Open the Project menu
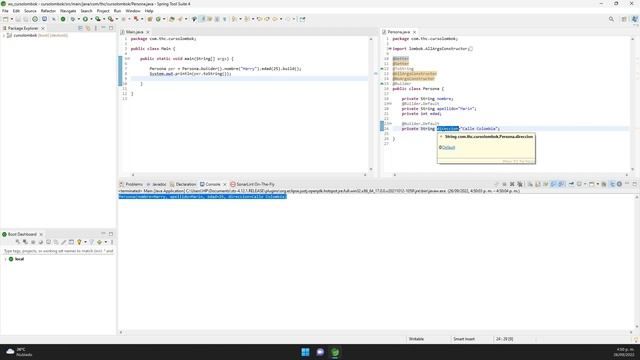The height and width of the screenshot is (360, 640). point(103,11)
